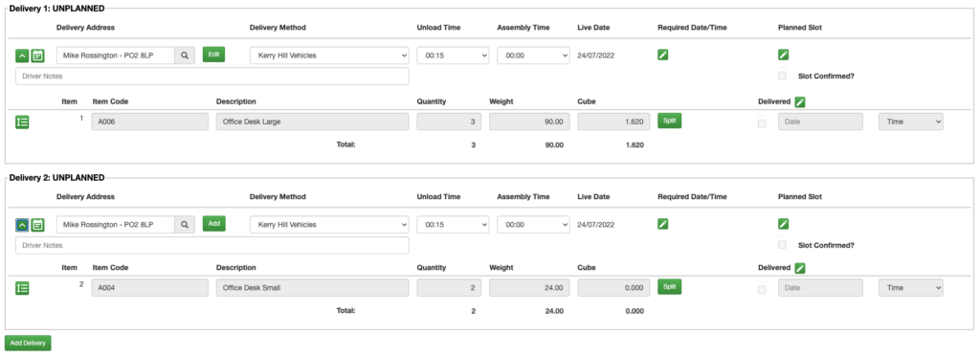Click the Cube field showing 1.620
The image size is (980, 356).
pyautogui.click(x=613, y=122)
